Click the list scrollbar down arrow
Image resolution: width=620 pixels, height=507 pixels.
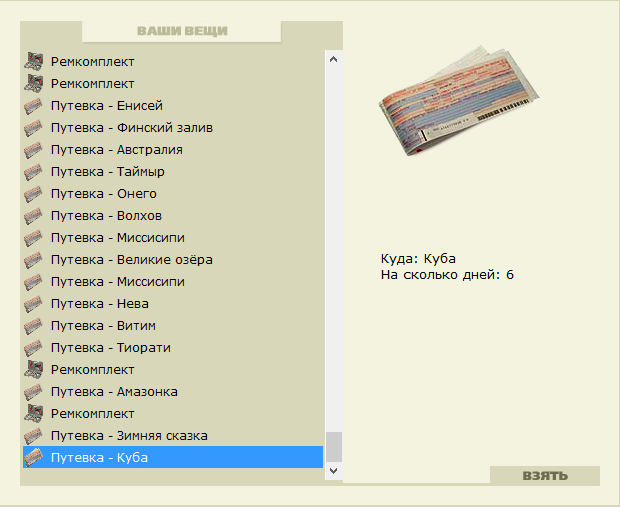click(333, 471)
